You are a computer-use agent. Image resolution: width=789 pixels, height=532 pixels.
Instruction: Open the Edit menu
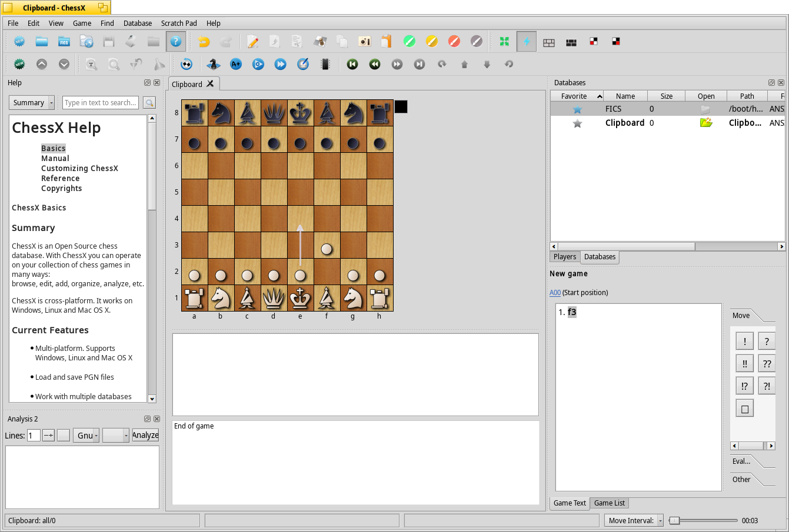pyautogui.click(x=34, y=24)
